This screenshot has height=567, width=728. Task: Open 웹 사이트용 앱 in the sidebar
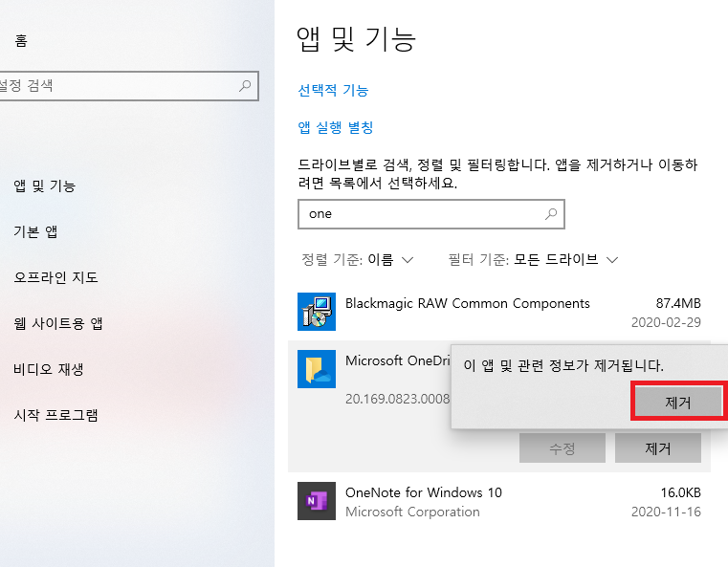tap(58, 323)
